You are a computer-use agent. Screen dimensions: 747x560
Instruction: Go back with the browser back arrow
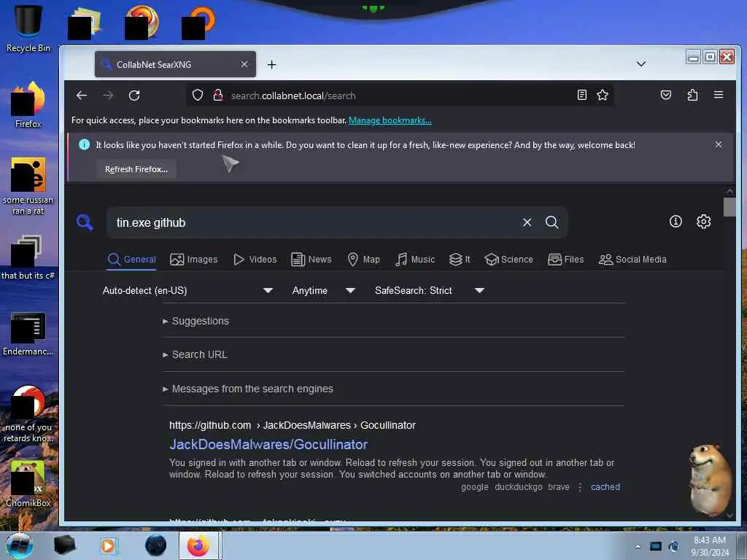(82, 96)
